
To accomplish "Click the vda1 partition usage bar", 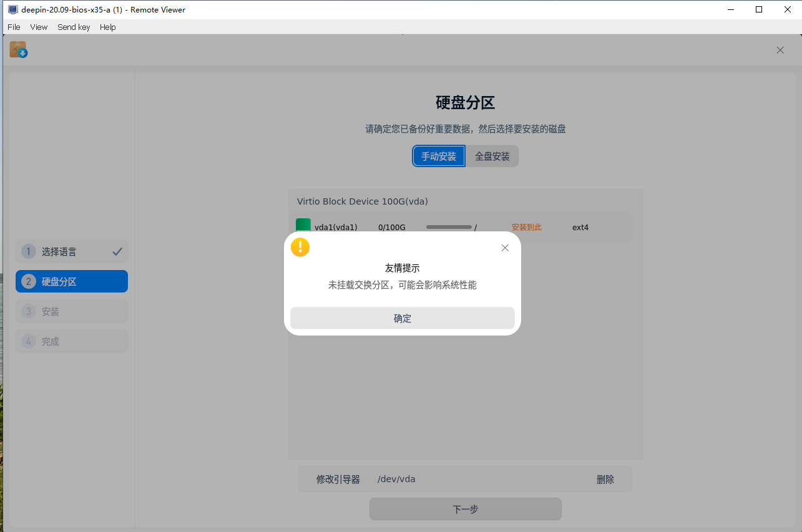I will [x=449, y=227].
